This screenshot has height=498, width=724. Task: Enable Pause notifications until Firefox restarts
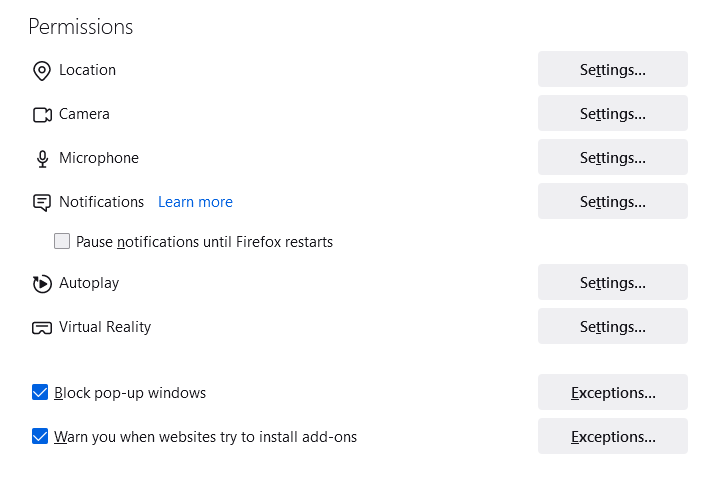tap(62, 241)
